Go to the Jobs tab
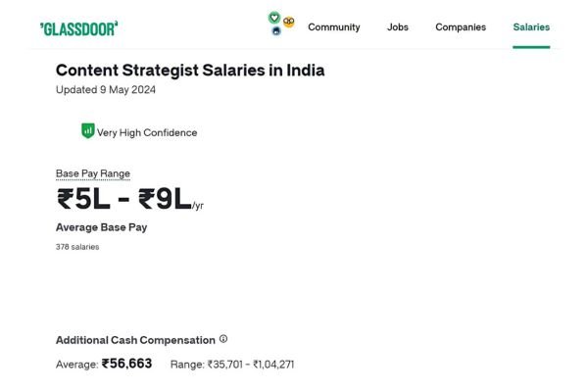 click(398, 27)
